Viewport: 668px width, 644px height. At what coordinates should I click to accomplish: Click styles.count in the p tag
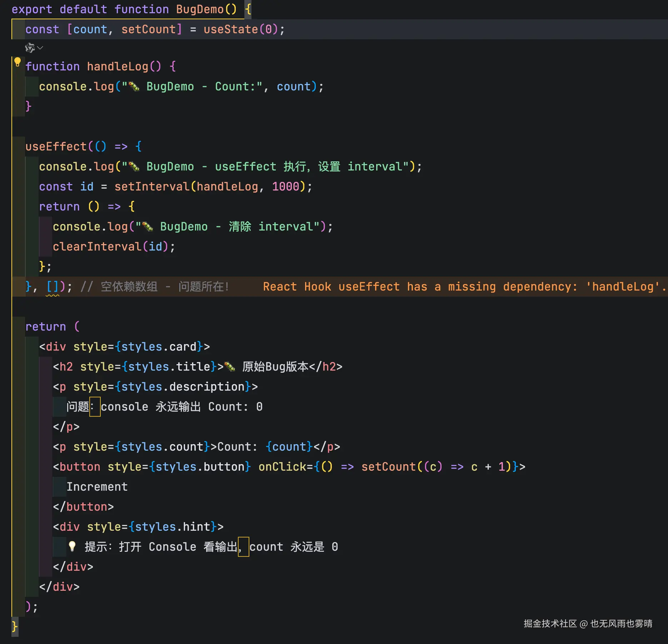[x=163, y=447]
